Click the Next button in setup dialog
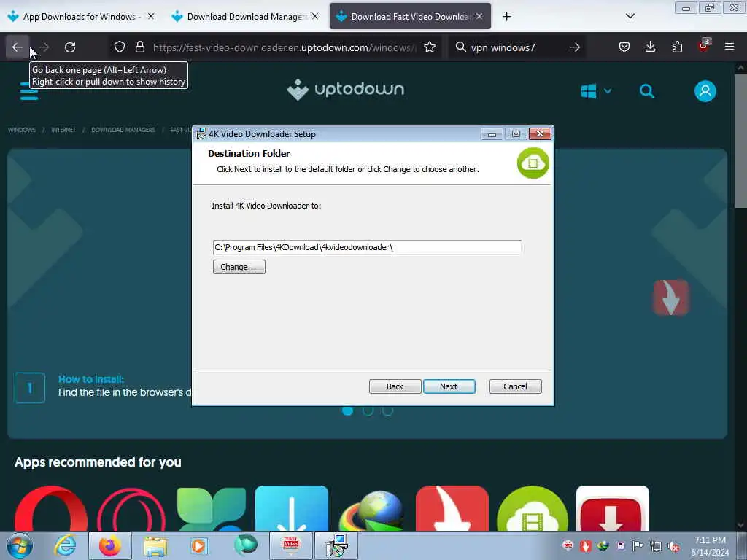Viewport: 747px width, 560px height. [x=449, y=386]
